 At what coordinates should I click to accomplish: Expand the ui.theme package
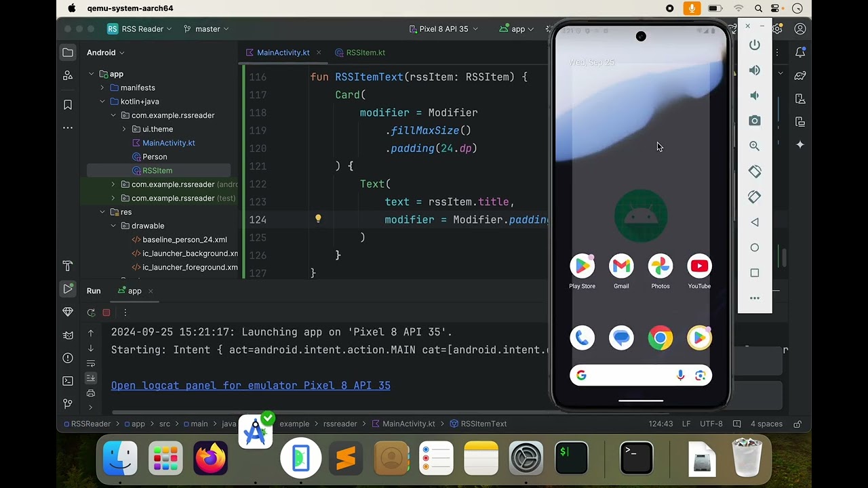pos(124,129)
